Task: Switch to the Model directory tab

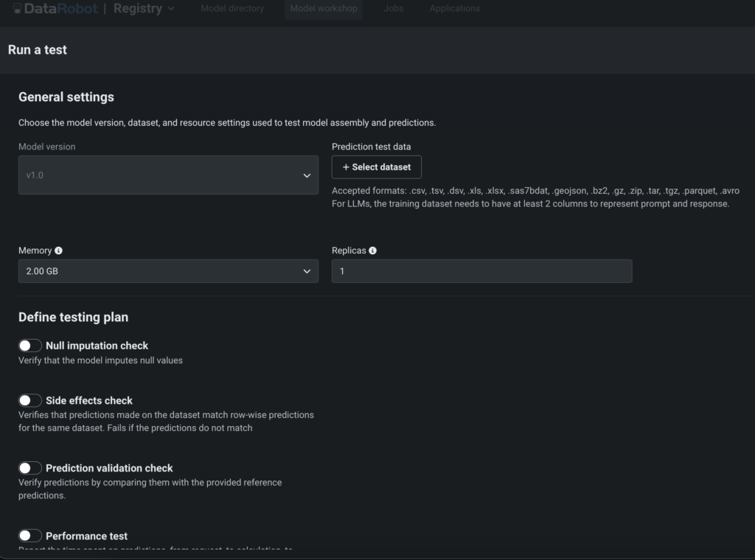Action: tap(232, 9)
